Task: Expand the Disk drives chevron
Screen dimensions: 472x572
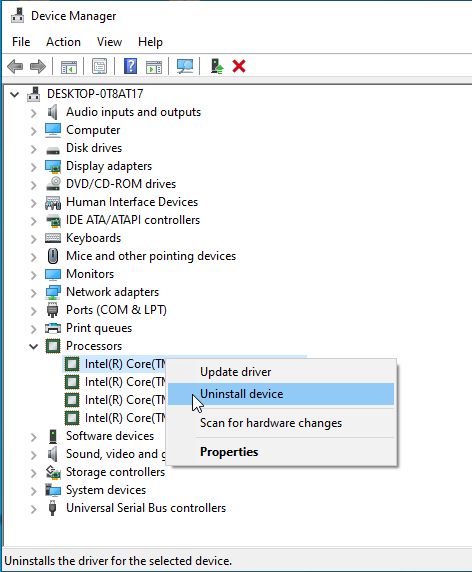Action: click(x=33, y=149)
